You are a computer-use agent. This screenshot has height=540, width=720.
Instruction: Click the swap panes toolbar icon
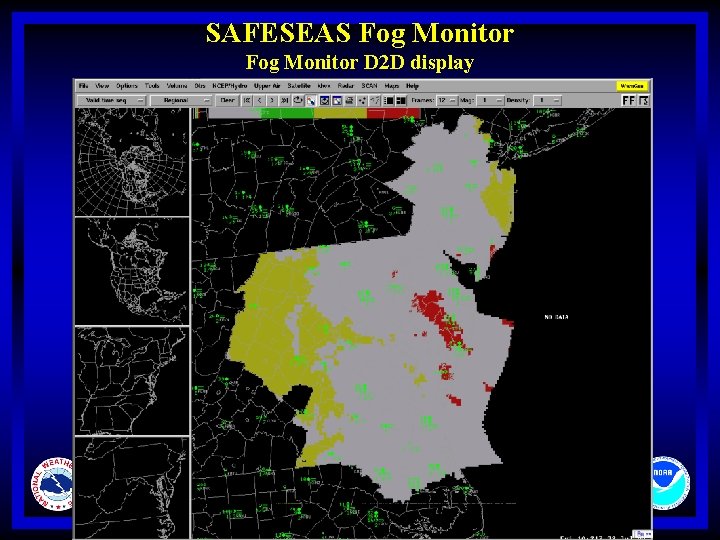click(325, 100)
